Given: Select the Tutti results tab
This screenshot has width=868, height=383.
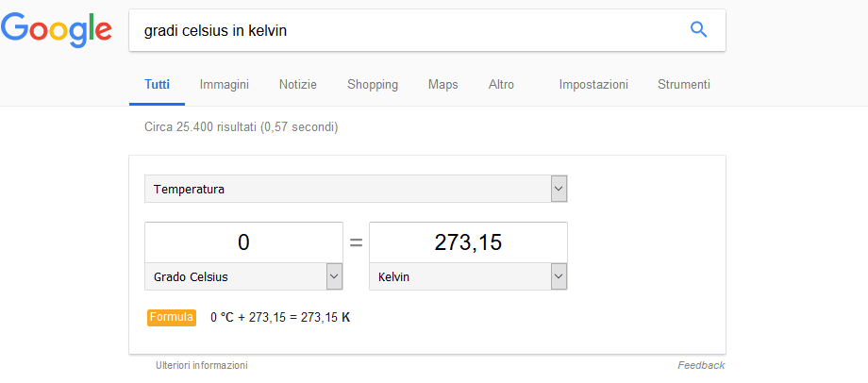Looking at the screenshot, I should pos(158,85).
